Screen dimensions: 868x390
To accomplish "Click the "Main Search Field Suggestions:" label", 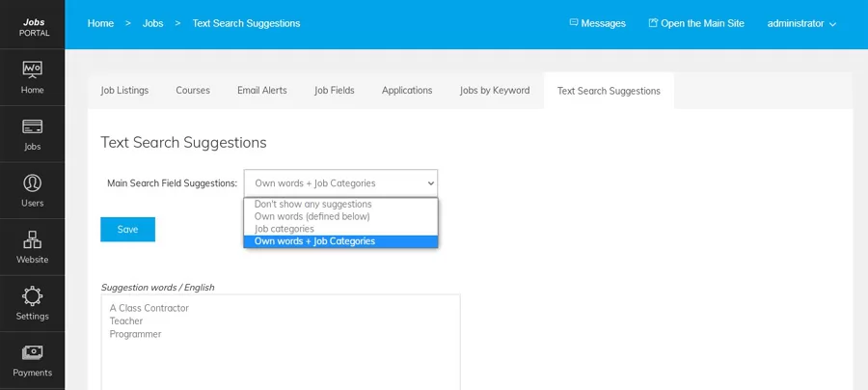I will [x=173, y=183].
